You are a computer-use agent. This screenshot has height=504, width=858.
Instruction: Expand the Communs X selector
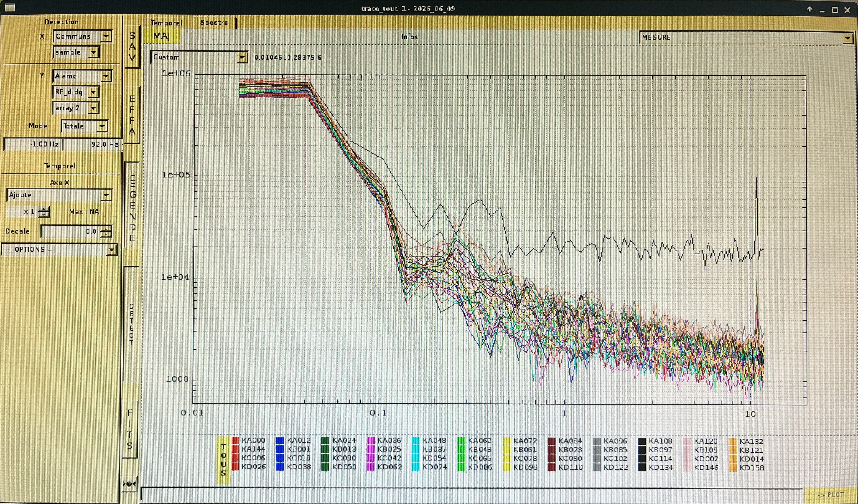(82, 36)
